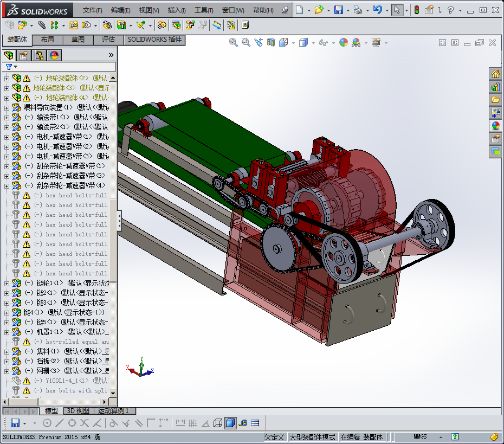The width and height of the screenshot is (504, 444).
Task: Click panel collapse handle on tree edge
Action: 119,221
